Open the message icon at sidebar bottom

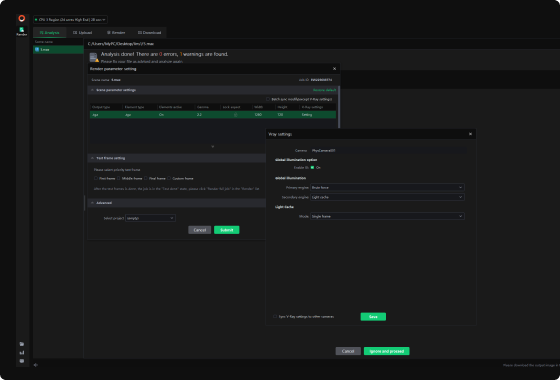click(x=22, y=361)
